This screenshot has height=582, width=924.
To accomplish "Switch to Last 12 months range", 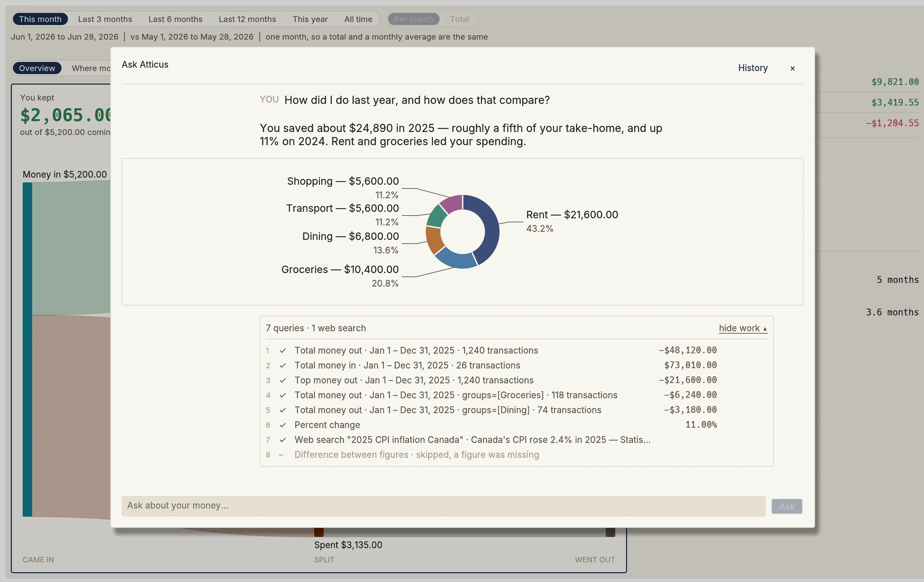I will point(247,19).
